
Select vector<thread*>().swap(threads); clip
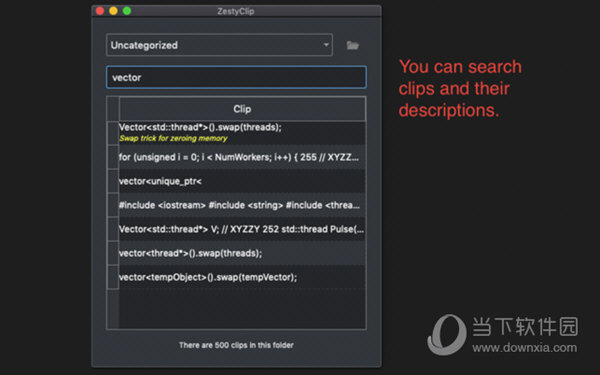pos(242,253)
